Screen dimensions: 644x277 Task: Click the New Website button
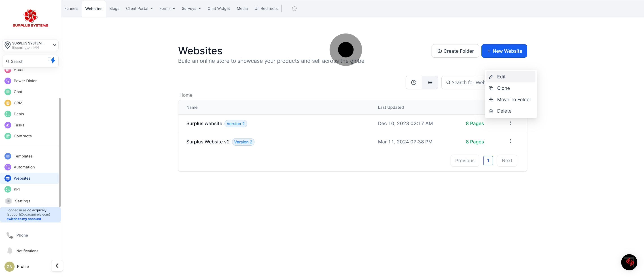504,51
